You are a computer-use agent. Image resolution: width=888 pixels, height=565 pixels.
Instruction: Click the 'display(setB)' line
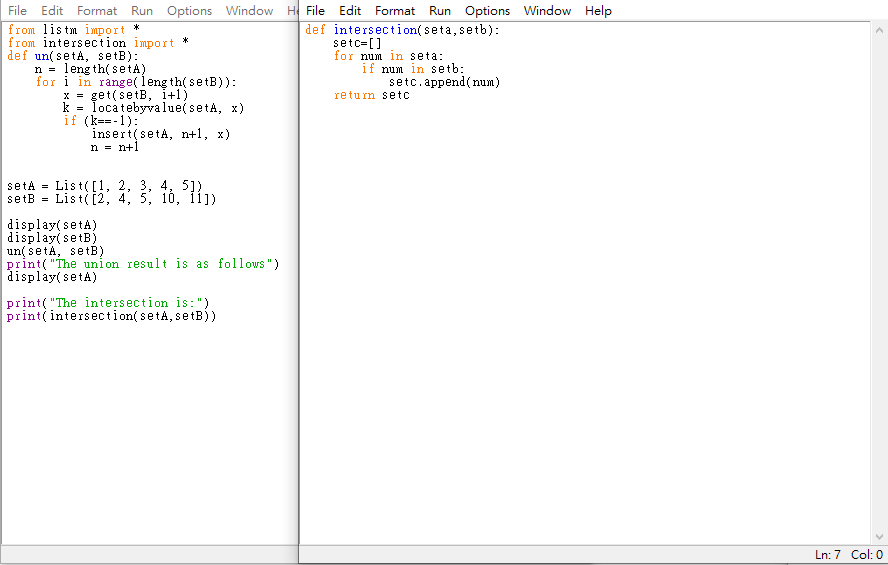tap(52, 238)
